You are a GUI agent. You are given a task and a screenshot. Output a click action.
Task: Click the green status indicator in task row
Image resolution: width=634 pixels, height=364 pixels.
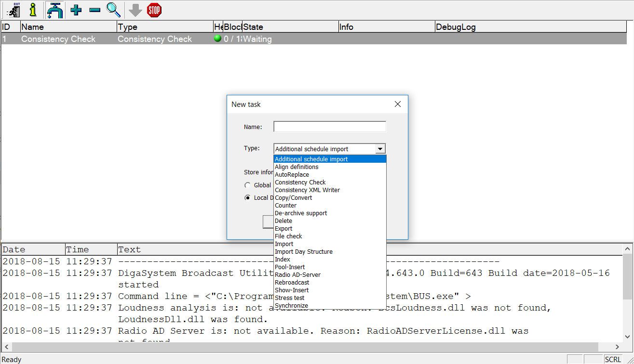217,39
